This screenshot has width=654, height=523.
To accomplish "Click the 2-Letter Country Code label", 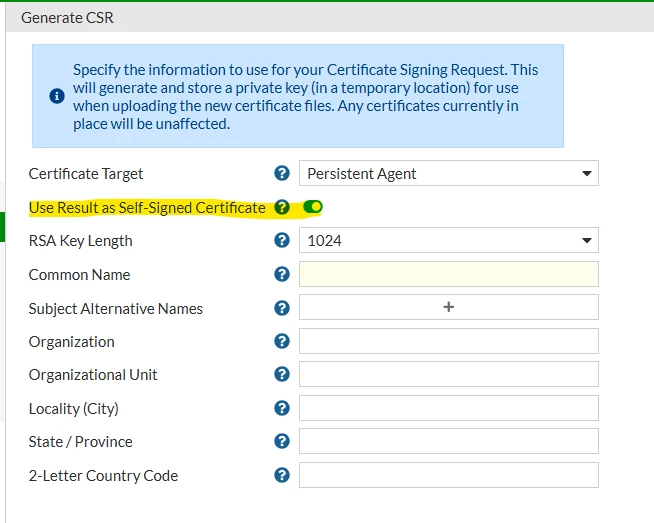I will click(103, 476).
